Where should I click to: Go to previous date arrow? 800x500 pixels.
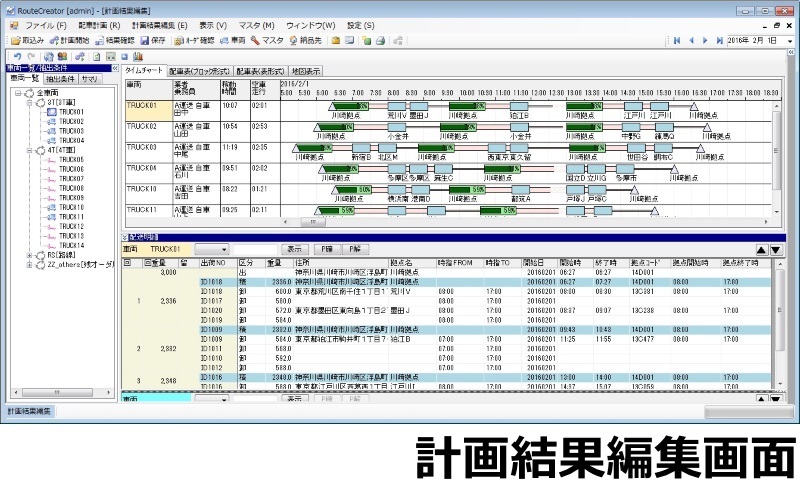[691, 40]
